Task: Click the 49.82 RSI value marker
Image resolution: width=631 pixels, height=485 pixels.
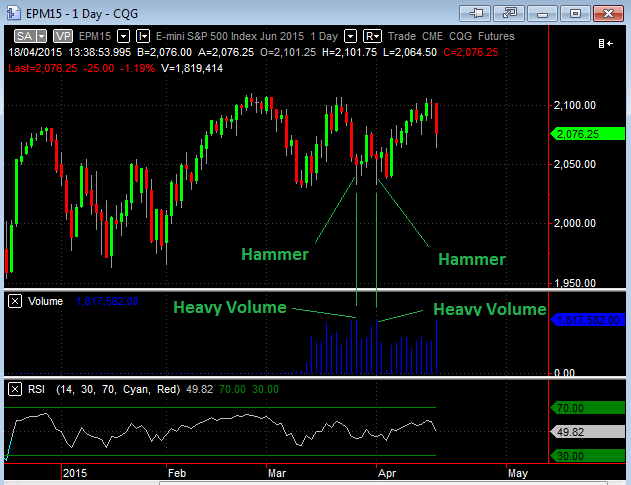Action: click(588, 432)
